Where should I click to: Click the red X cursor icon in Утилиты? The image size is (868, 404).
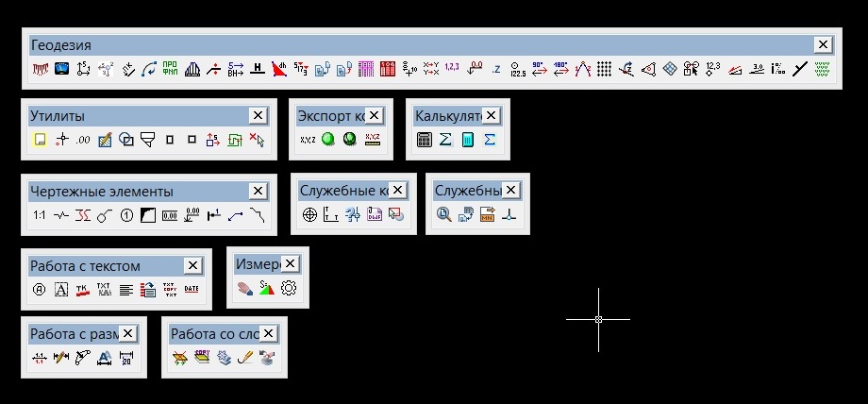[257, 140]
